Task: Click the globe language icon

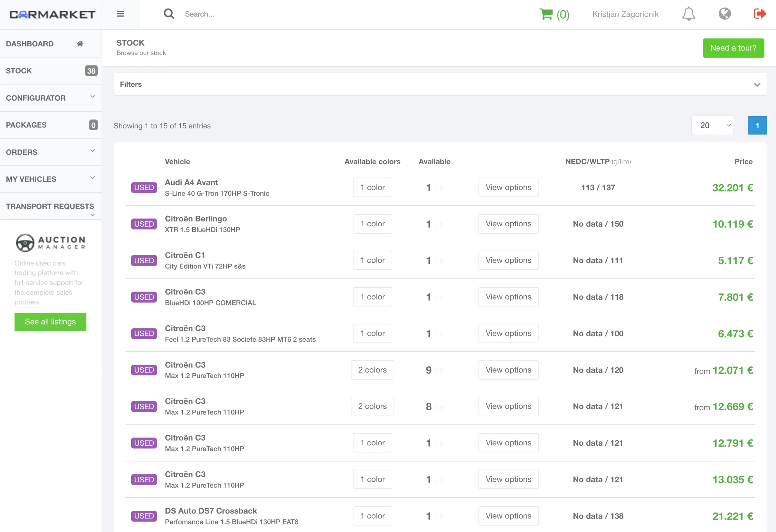Action: (x=724, y=14)
